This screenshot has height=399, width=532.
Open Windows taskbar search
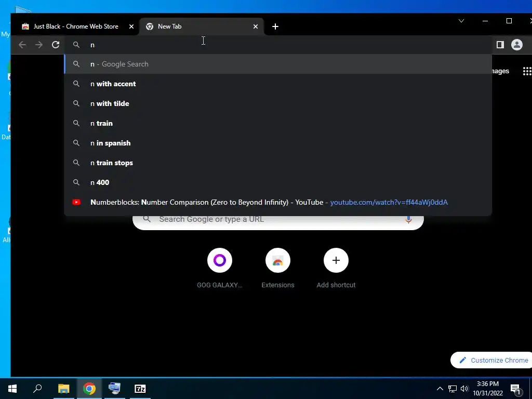click(37, 389)
